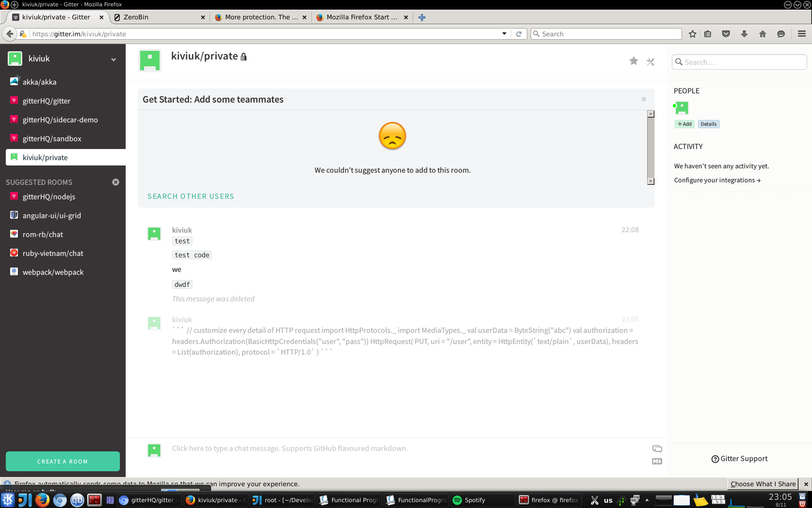This screenshot has width=812, height=508.
Task: Open the akka/akka room
Action: click(x=63, y=82)
